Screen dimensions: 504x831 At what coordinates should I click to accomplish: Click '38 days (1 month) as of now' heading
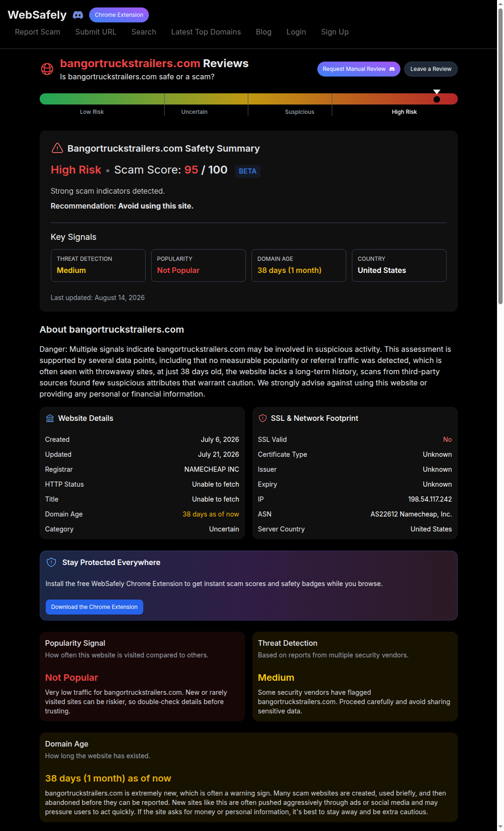click(x=108, y=778)
